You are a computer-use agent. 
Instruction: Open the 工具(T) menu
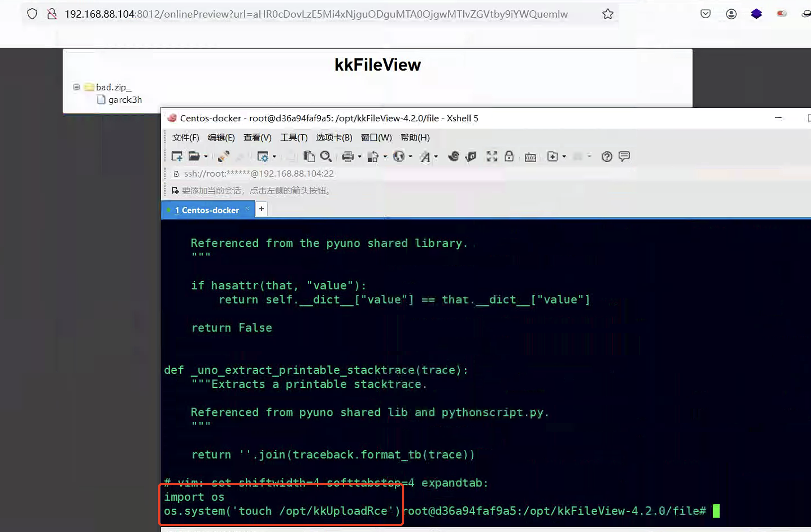pyautogui.click(x=293, y=137)
